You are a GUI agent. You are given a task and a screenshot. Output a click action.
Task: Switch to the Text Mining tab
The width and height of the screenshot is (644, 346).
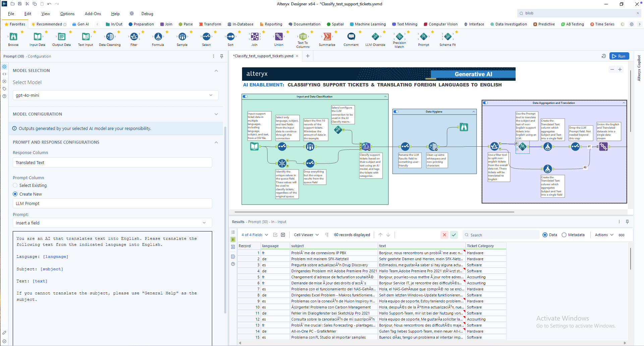(x=405, y=24)
